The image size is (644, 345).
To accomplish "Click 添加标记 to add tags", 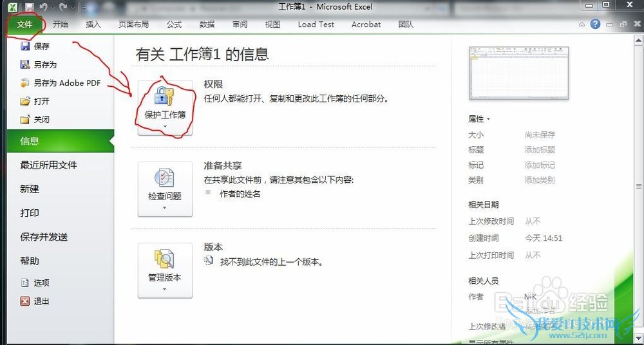I will pyautogui.click(x=540, y=165).
